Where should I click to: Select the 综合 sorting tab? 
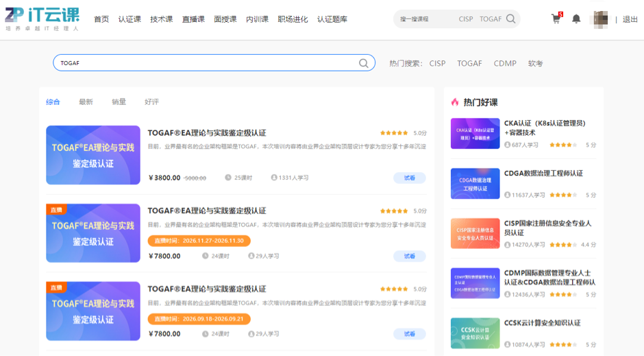[53, 102]
